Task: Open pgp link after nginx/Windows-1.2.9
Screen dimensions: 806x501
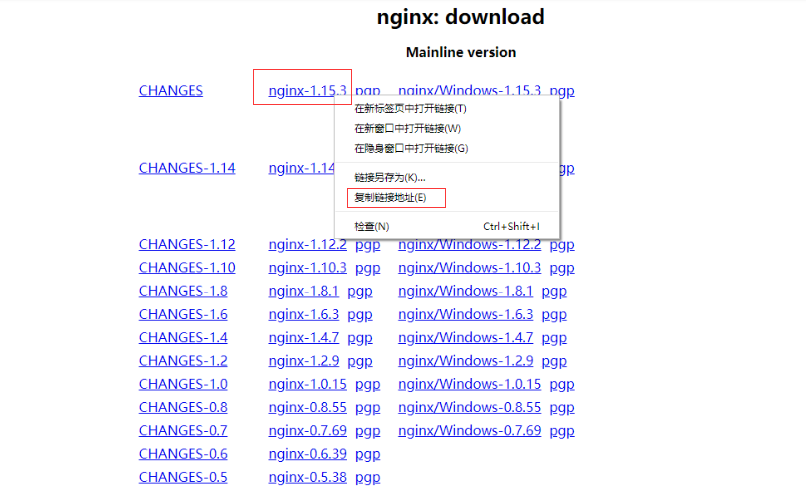Action: pos(554,362)
